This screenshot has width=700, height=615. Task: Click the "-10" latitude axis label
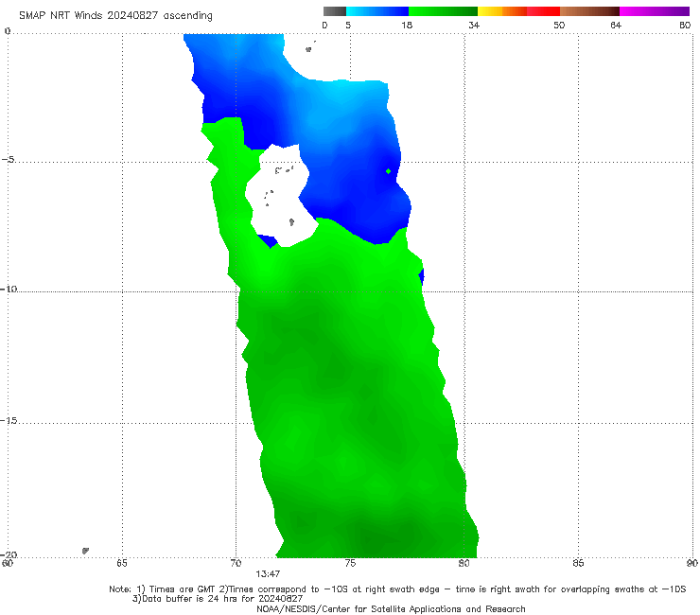point(9,289)
